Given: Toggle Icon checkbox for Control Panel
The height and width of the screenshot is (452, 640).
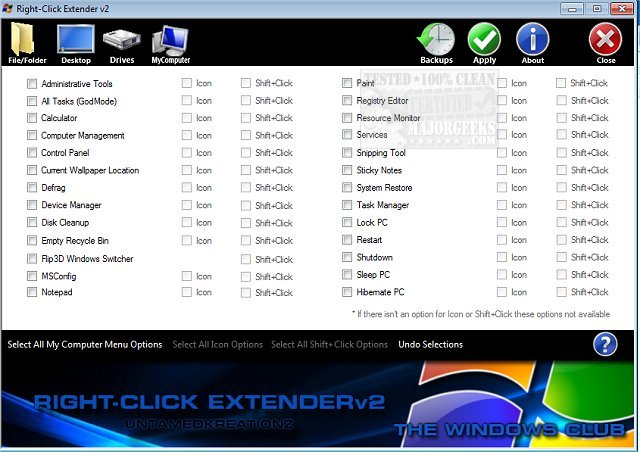Looking at the screenshot, I should pos(187,153).
